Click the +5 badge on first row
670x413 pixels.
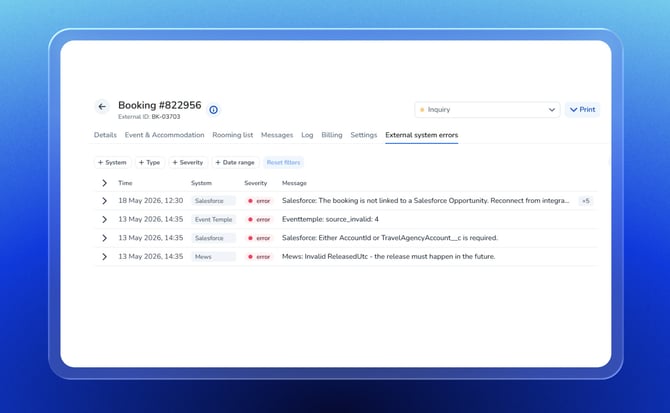click(585, 201)
